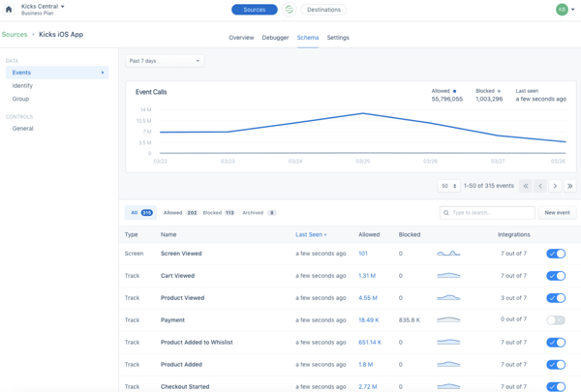Change the 50 per page size selector
Screen dimensions: 581x392
point(448,186)
